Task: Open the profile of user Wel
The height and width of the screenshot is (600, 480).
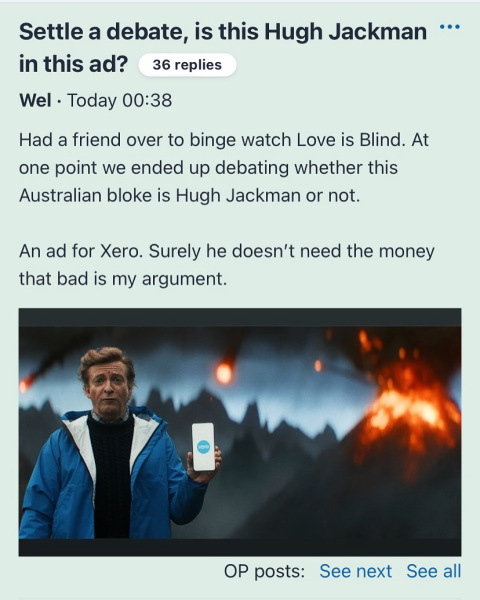Action: point(35,100)
